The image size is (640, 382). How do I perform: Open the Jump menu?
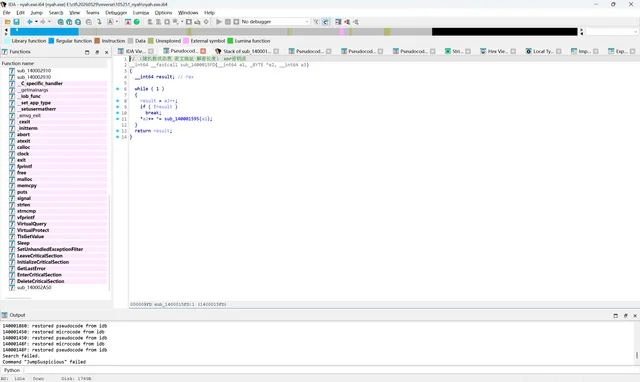point(37,13)
